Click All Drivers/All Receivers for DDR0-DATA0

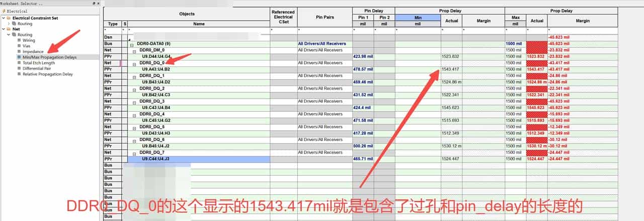(x=325, y=44)
